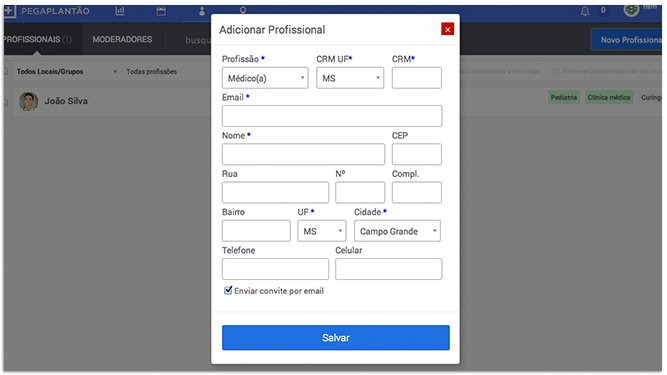This screenshot has height=375, width=667.
Task: Click the name João Silva
Action: (66, 101)
